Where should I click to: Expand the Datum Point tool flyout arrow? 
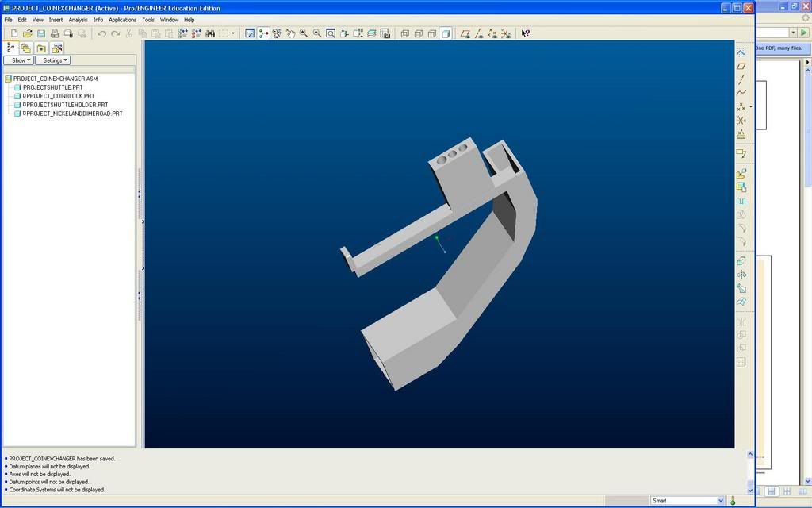(x=751, y=107)
